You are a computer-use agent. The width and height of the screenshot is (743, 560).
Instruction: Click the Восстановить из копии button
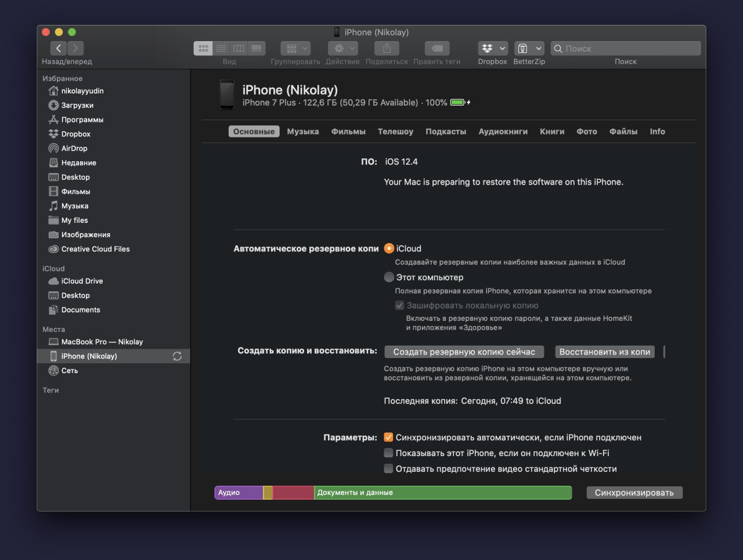[x=604, y=352]
